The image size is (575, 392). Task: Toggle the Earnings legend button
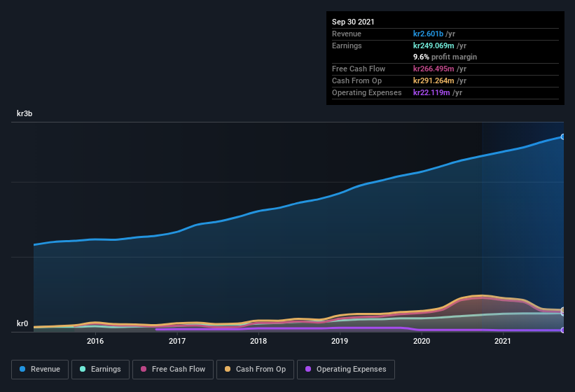coord(100,370)
